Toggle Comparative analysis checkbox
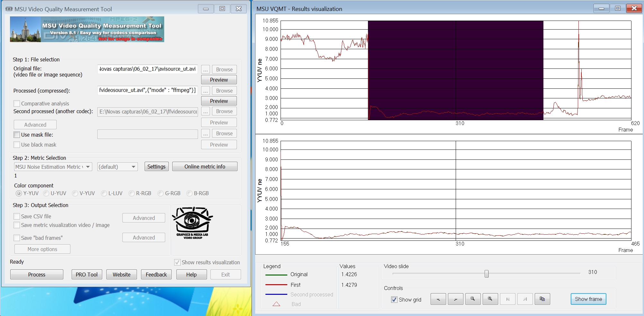 click(17, 104)
